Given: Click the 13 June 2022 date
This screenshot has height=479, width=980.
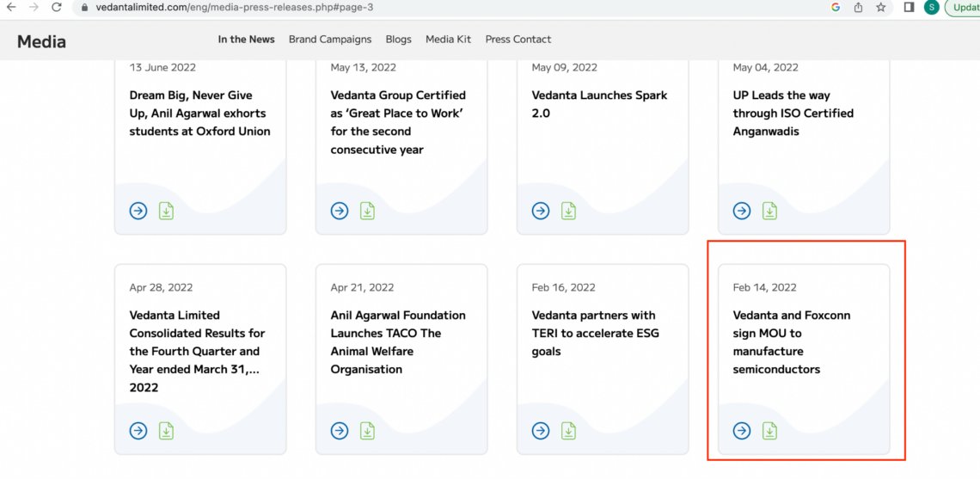Looking at the screenshot, I should pyautogui.click(x=162, y=68).
